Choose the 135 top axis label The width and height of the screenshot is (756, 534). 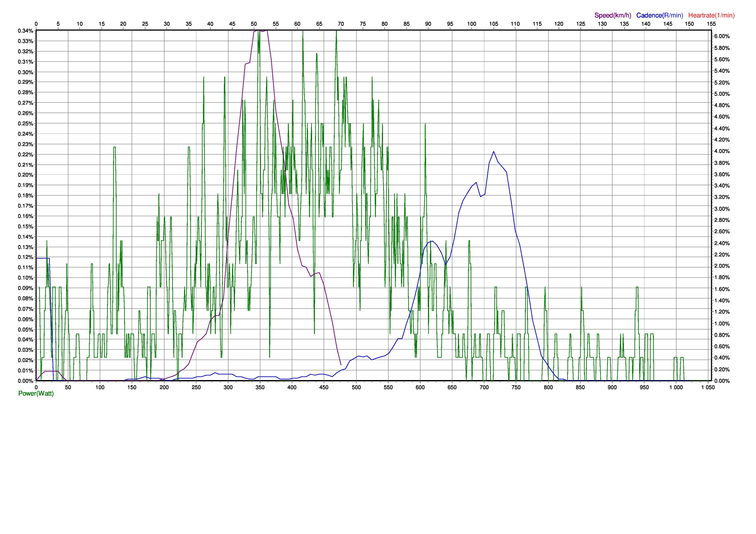[x=624, y=24]
